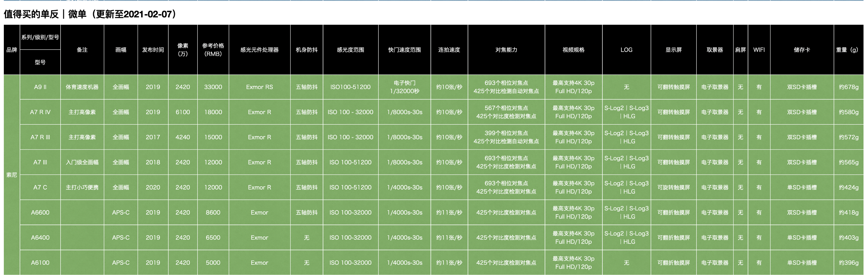Click the 约678g weight cell
This screenshot has width=868, height=275.
(x=848, y=87)
